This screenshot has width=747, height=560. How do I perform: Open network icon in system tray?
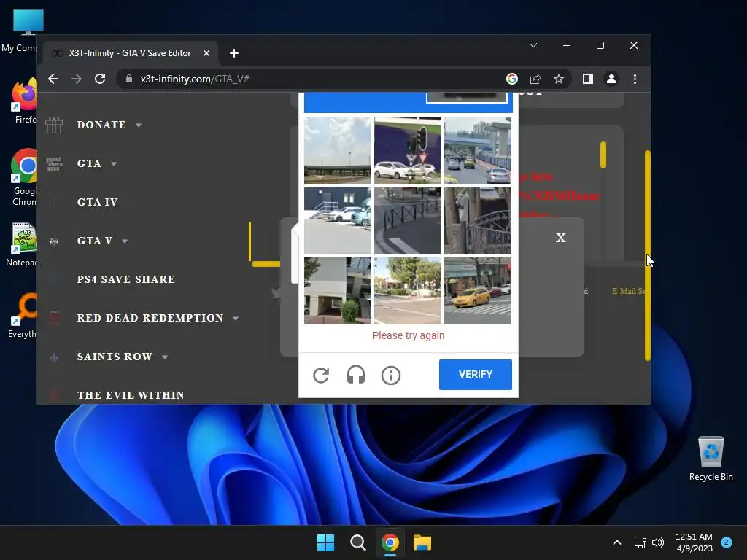[640, 542]
